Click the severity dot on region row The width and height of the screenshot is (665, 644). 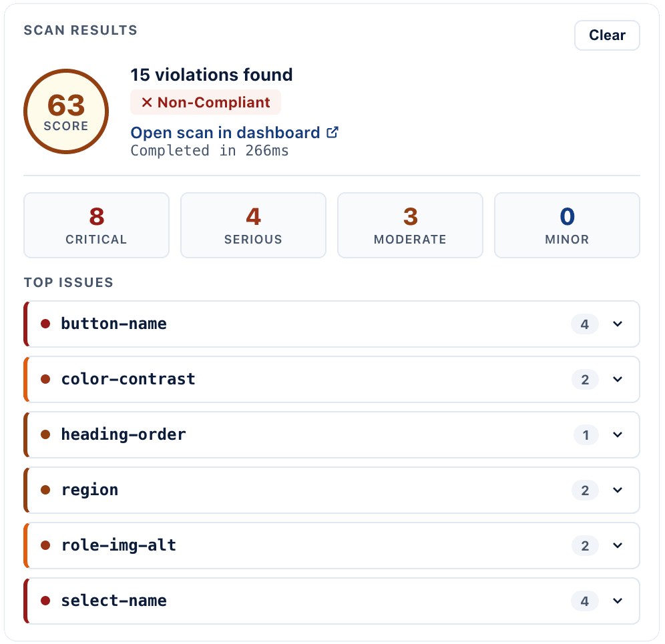45,490
